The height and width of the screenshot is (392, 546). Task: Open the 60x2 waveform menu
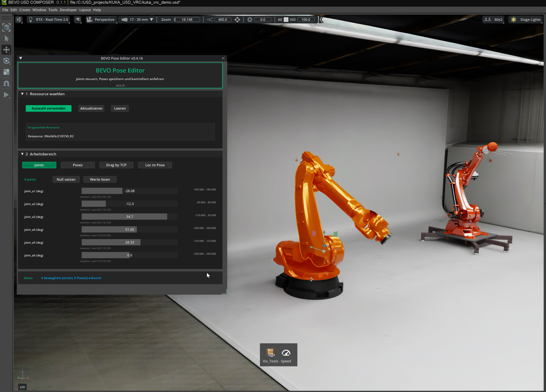[493, 19]
